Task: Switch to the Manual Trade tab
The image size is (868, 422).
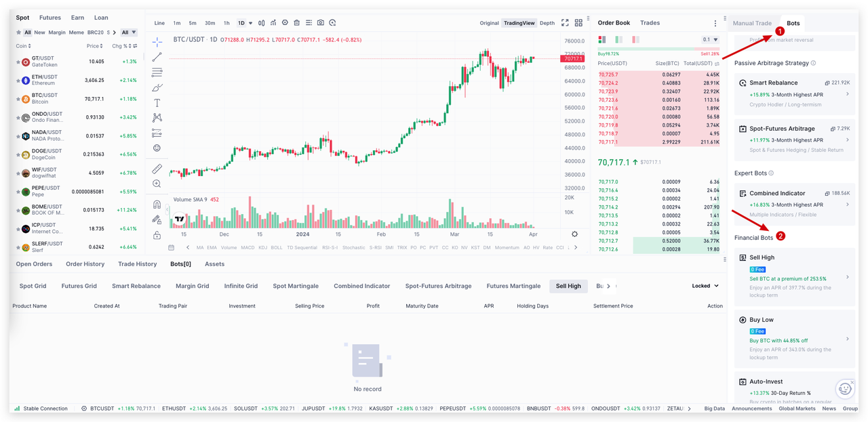Action: [752, 23]
